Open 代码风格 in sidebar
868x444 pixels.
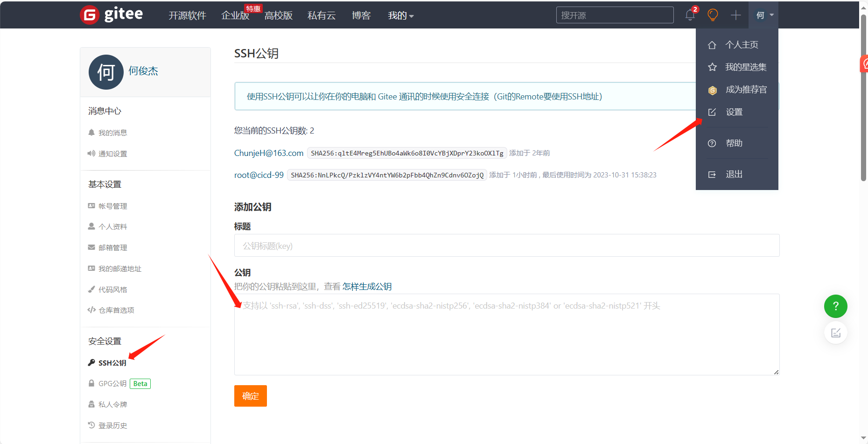pos(112,290)
